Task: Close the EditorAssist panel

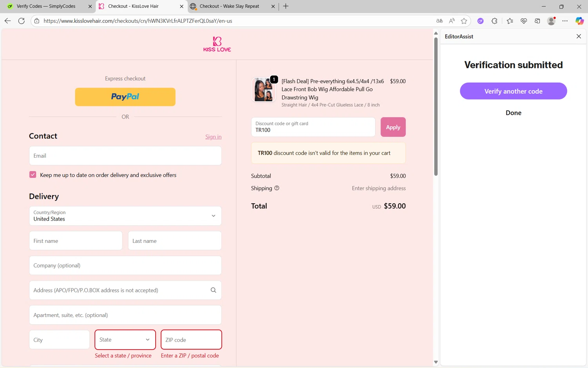Action: point(579,36)
